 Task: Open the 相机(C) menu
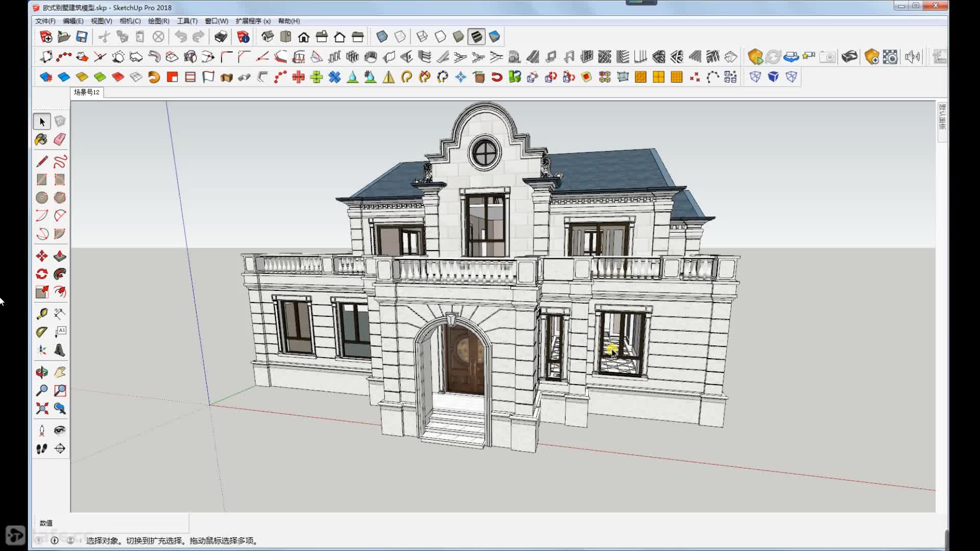[130, 21]
